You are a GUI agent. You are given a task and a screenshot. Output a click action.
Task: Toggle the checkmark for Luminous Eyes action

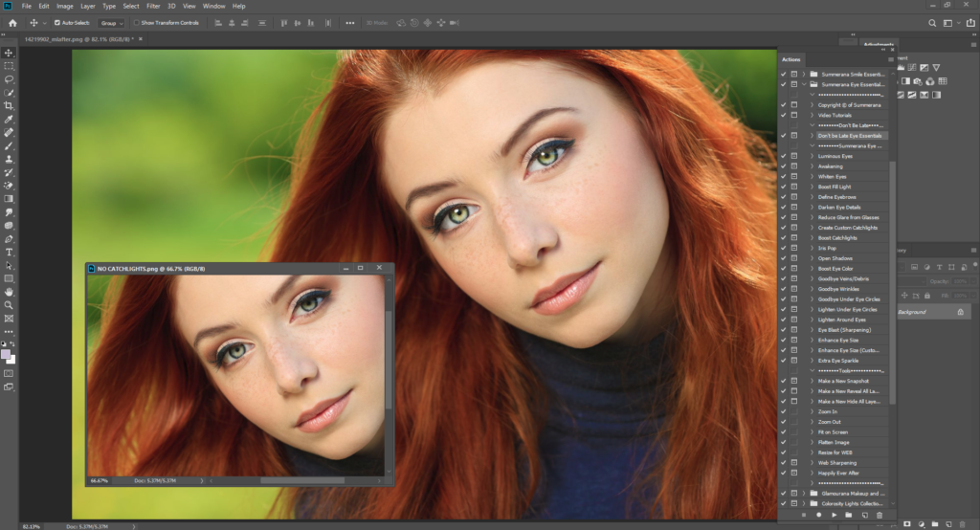[x=783, y=156]
